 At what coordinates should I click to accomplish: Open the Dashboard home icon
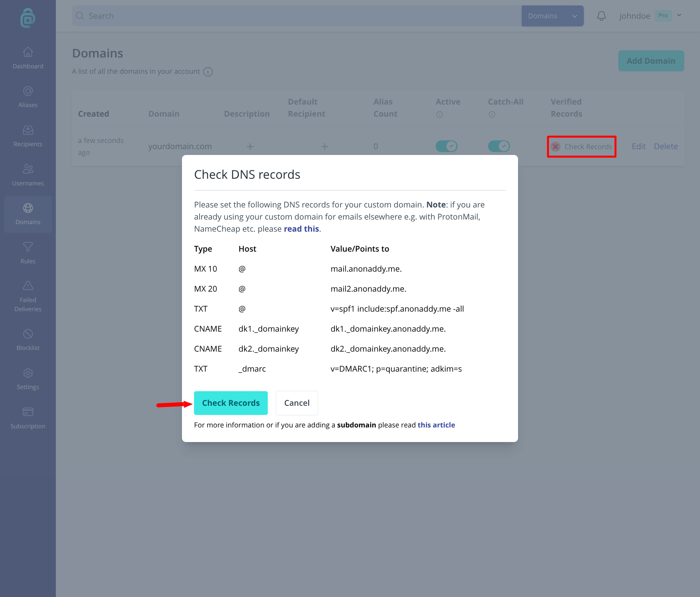[28, 52]
